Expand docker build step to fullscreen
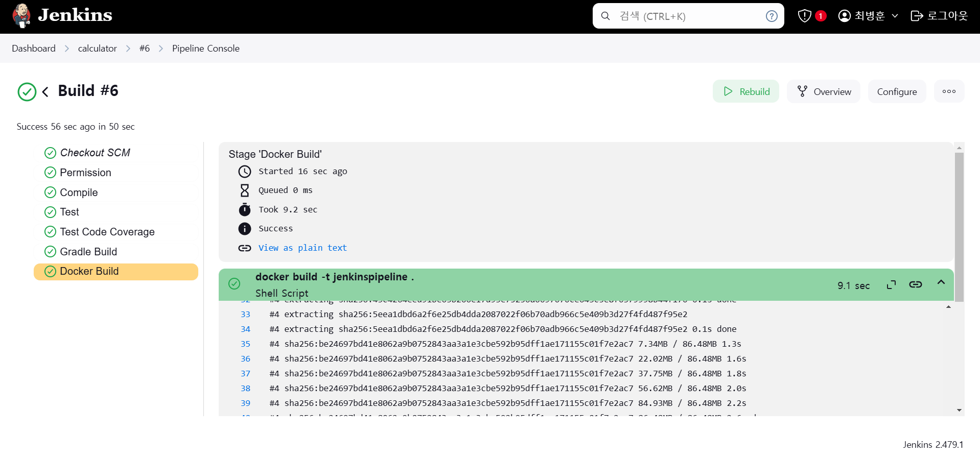Image resolution: width=980 pixels, height=456 pixels. click(x=891, y=285)
